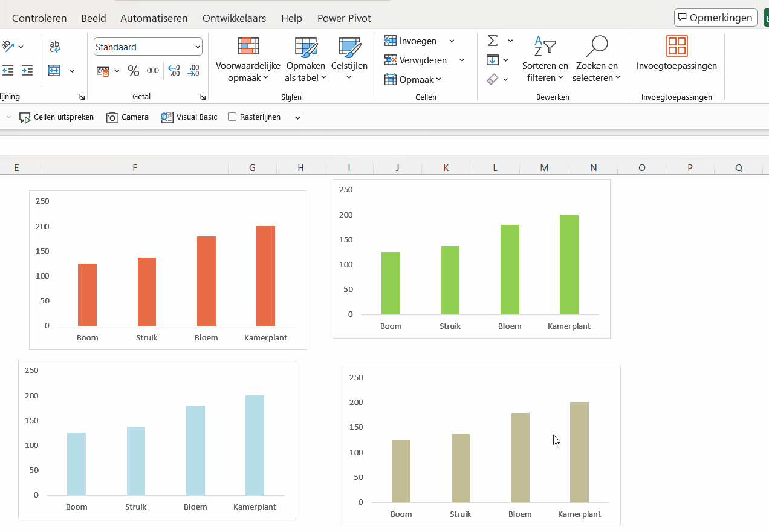The image size is (769, 532).
Task: Apply the accounting currency format icon
Action: [103, 71]
